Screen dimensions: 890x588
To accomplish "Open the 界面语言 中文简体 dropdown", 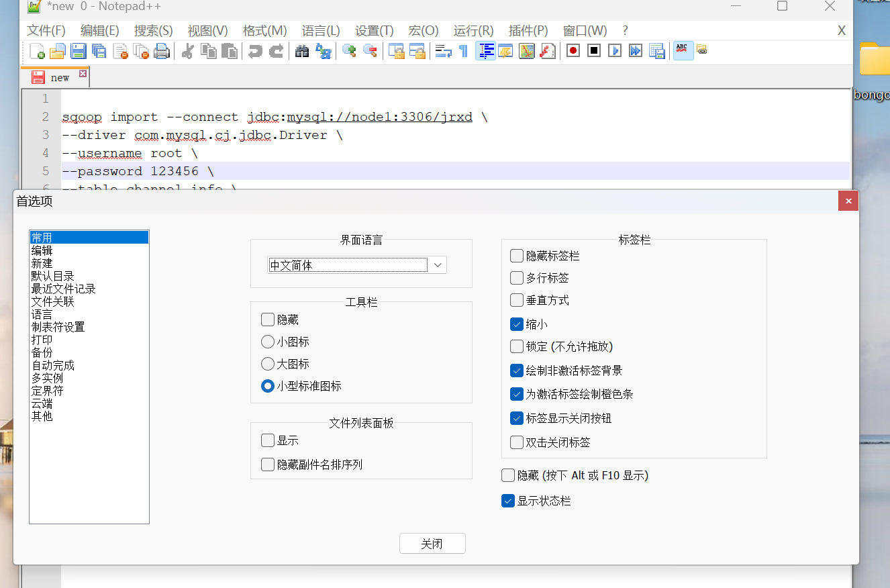I will pos(357,265).
